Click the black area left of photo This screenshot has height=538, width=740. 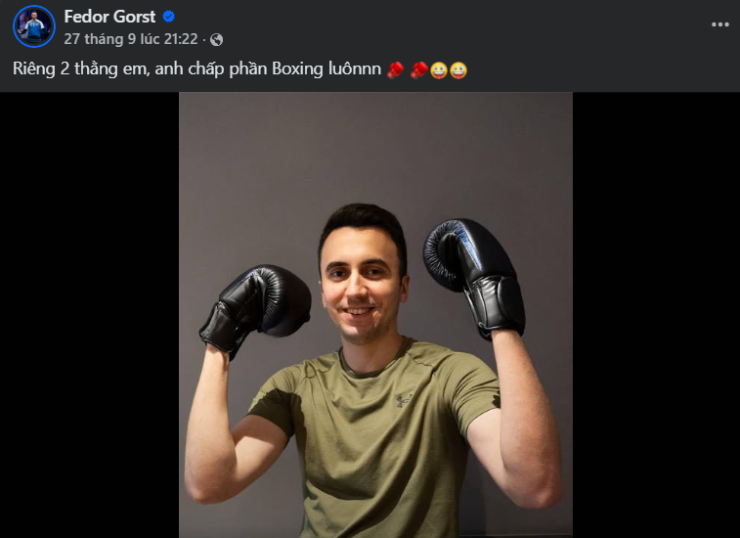tap(89, 315)
